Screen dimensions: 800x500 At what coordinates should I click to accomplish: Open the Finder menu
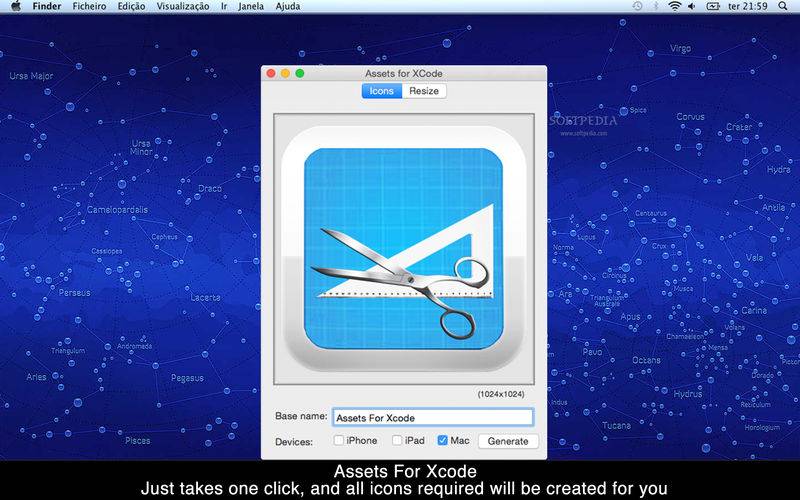click(x=47, y=6)
